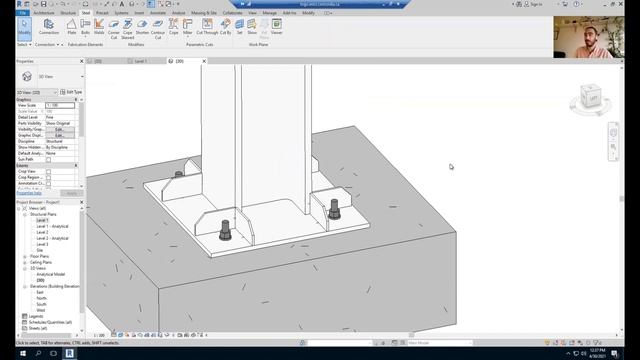640x360 pixels.
Task: Expand the Floor Plans tree node
Action: [25, 256]
